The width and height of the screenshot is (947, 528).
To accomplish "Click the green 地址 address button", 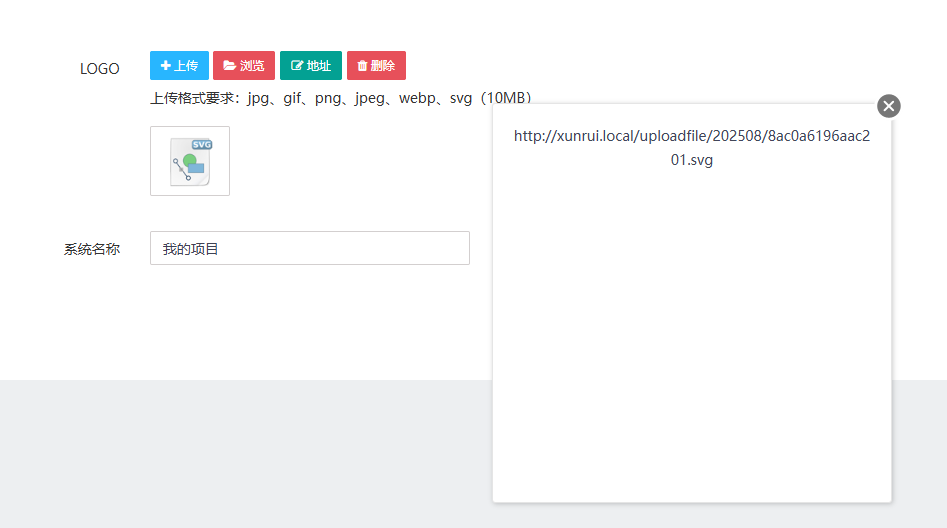I will (311, 65).
